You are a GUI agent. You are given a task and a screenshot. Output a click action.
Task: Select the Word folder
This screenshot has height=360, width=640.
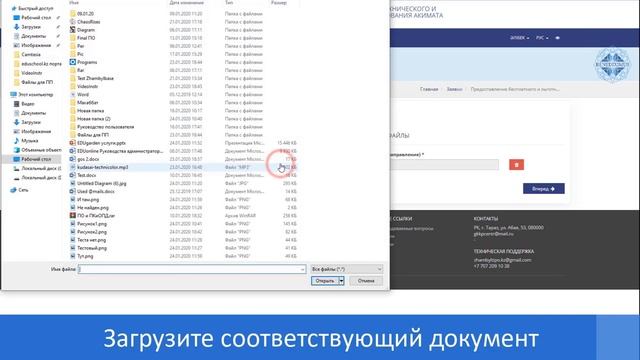coord(83,94)
